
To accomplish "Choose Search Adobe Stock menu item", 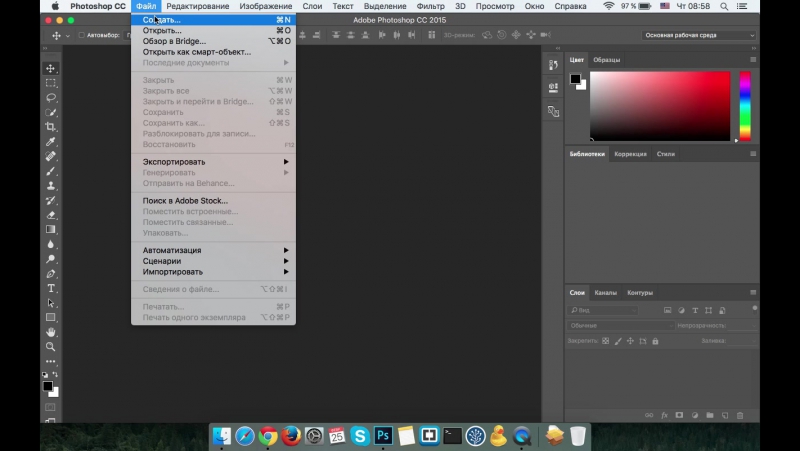I will 213,201.
